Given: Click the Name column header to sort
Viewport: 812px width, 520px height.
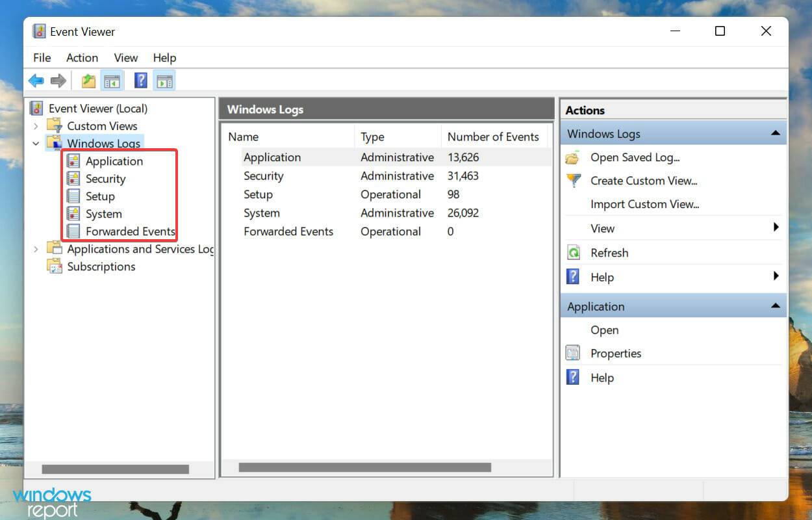Looking at the screenshot, I should coord(243,136).
